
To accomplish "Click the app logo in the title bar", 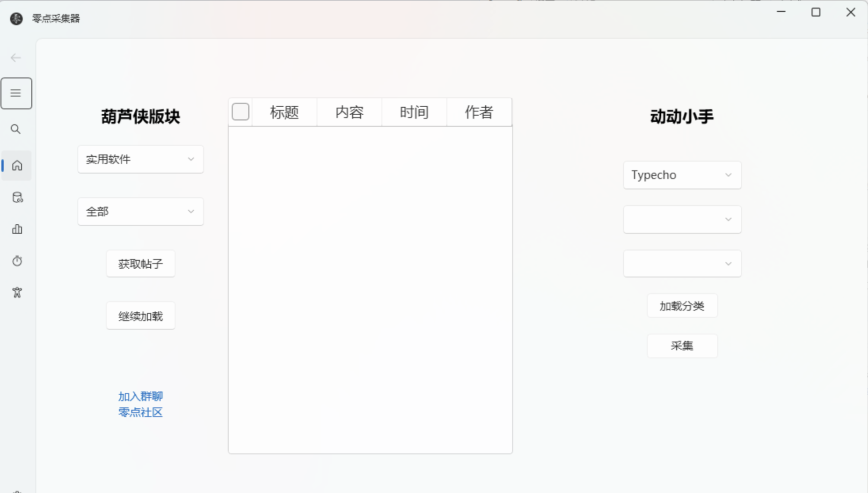I will point(16,18).
